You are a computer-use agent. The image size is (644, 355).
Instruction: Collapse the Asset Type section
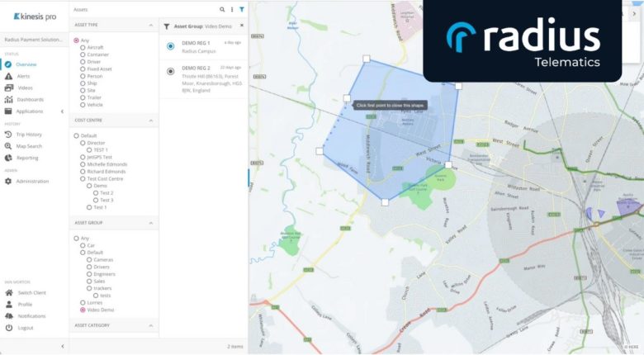[x=151, y=25]
